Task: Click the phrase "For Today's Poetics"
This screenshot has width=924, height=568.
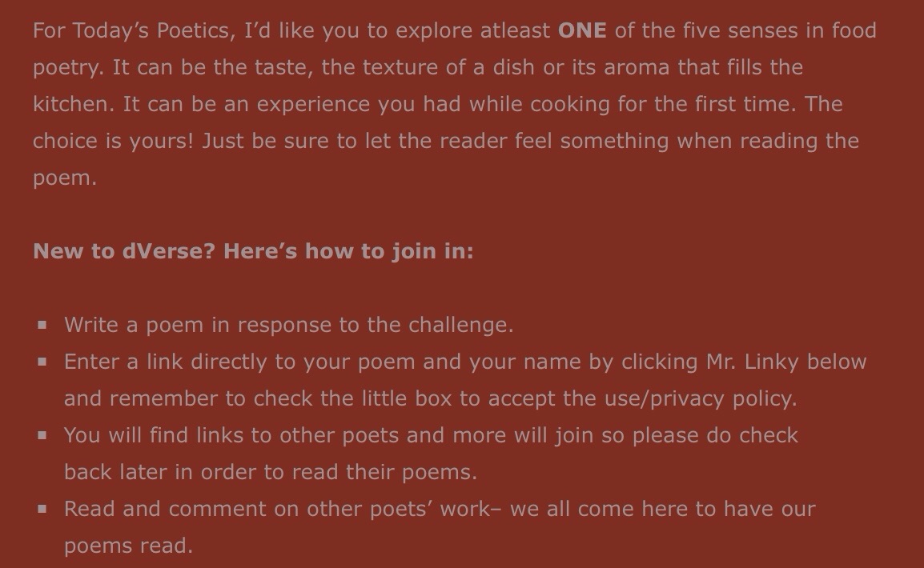Action: (132, 30)
